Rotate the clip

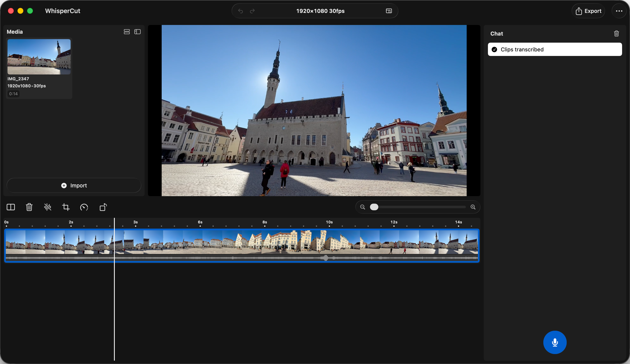coord(103,207)
